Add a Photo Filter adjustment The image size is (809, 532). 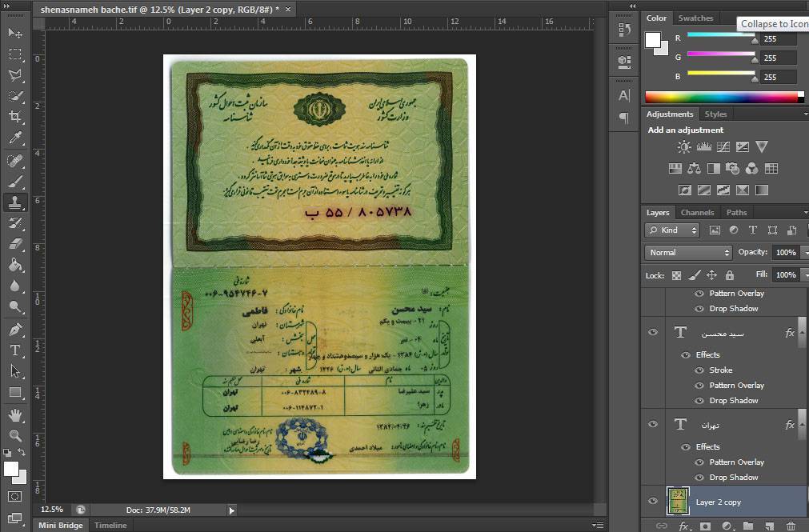point(733,169)
